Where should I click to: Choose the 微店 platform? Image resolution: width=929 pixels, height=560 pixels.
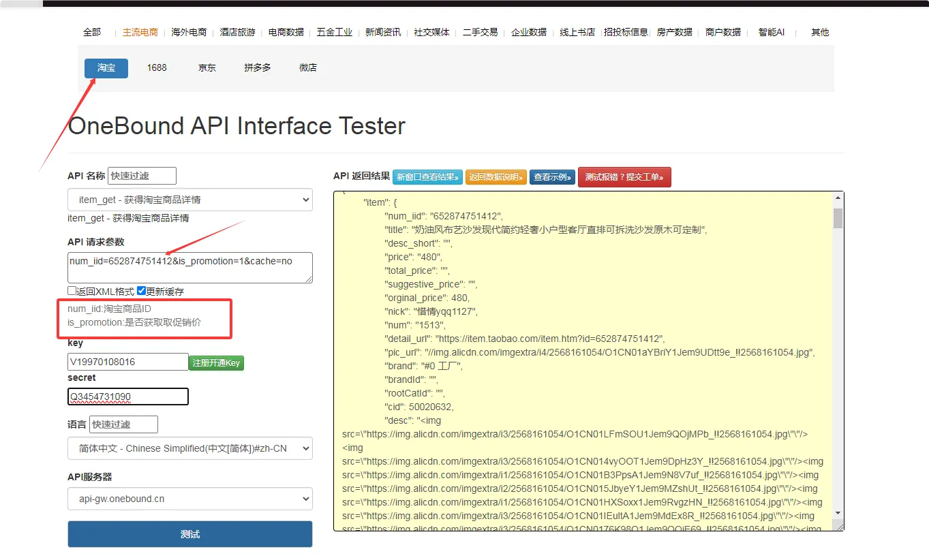(308, 68)
